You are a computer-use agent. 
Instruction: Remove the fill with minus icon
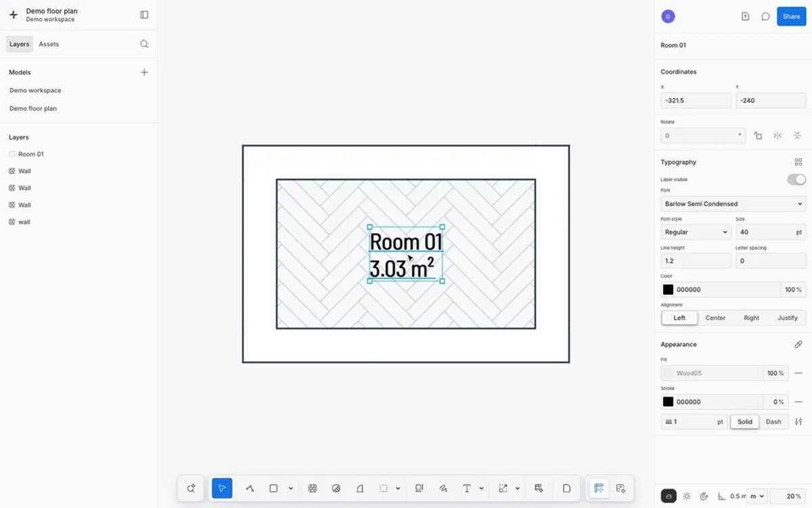tap(798, 373)
